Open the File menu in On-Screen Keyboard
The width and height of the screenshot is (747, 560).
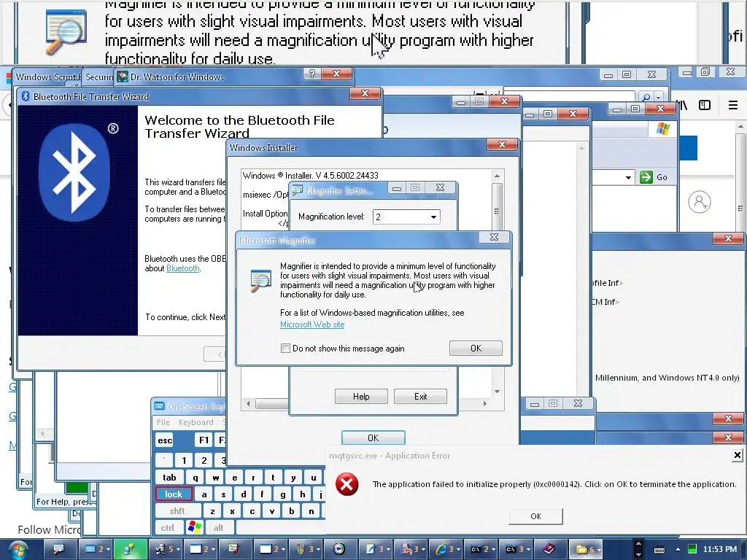(163, 422)
